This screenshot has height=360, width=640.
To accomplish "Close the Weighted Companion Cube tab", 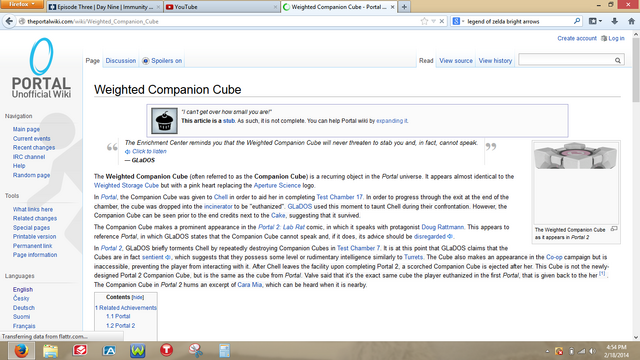I will [x=392, y=7].
